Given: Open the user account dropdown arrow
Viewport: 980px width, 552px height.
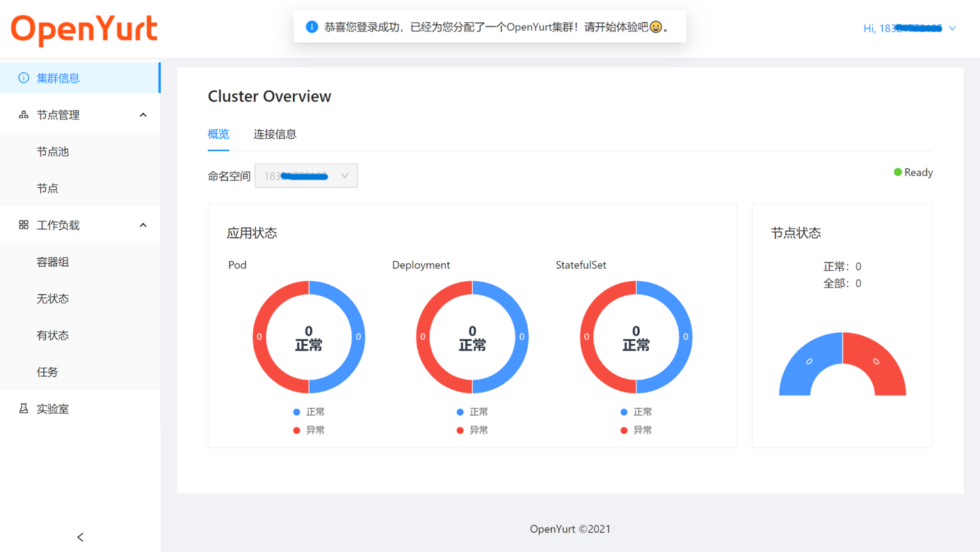Looking at the screenshot, I should 952,29.
